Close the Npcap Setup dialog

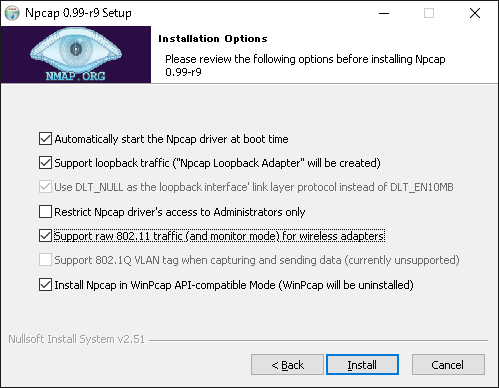pos(475,13)
